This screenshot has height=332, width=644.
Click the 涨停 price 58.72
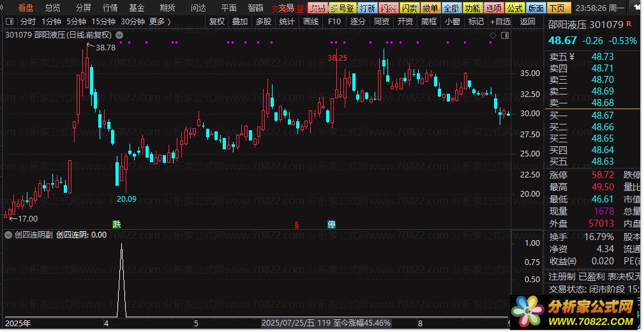tap(603, 175)
